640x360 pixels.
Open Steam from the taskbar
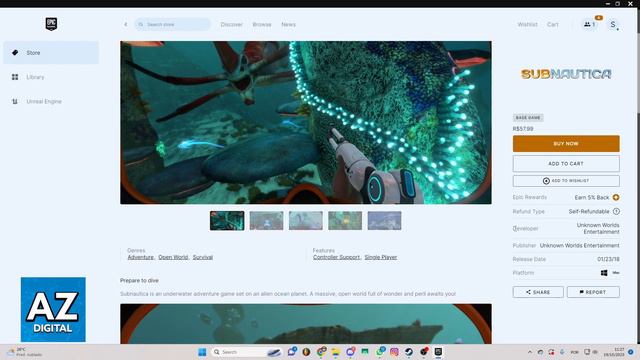point(409,352)
